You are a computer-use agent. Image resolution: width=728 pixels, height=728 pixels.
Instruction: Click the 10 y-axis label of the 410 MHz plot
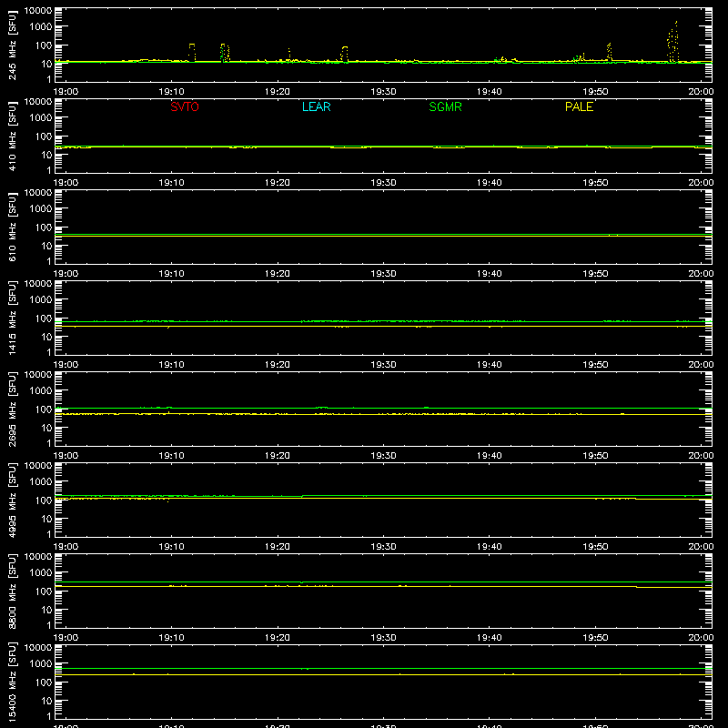46,155
